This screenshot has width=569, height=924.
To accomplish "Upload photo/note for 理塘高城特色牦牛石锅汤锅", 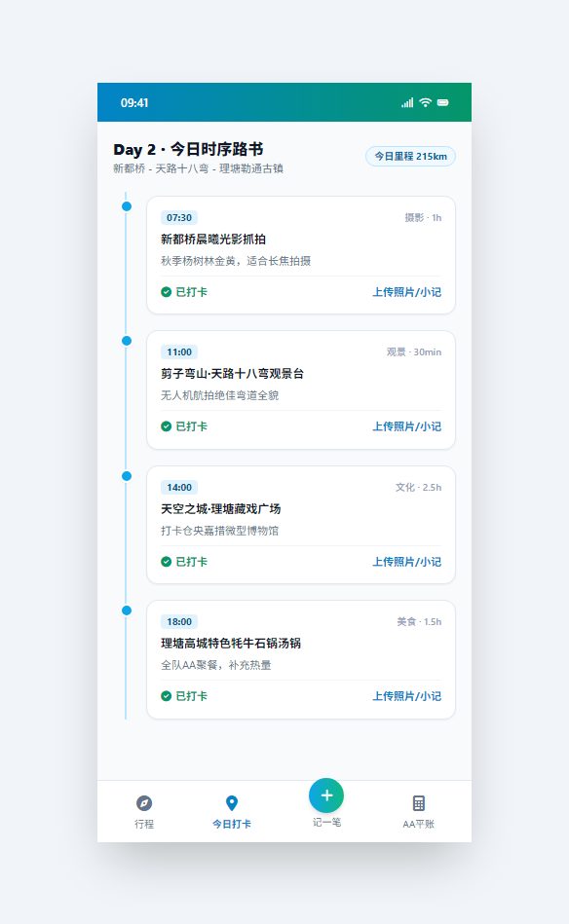I will click(x=407, y=696).
